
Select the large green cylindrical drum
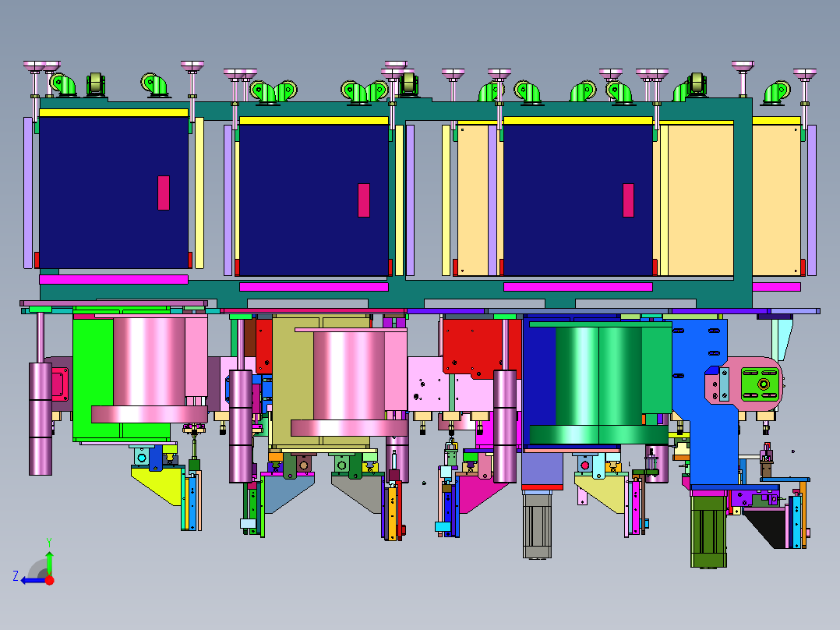598,384
